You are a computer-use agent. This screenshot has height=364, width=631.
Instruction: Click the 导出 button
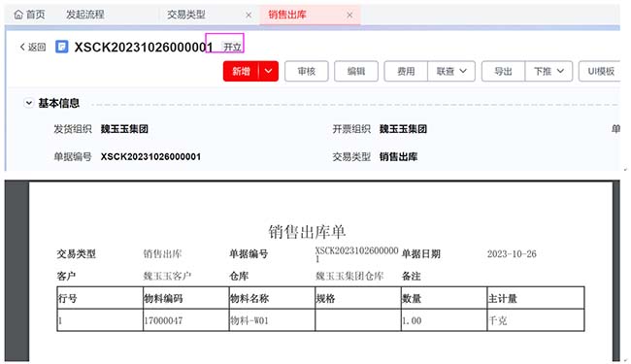[503, 71]
